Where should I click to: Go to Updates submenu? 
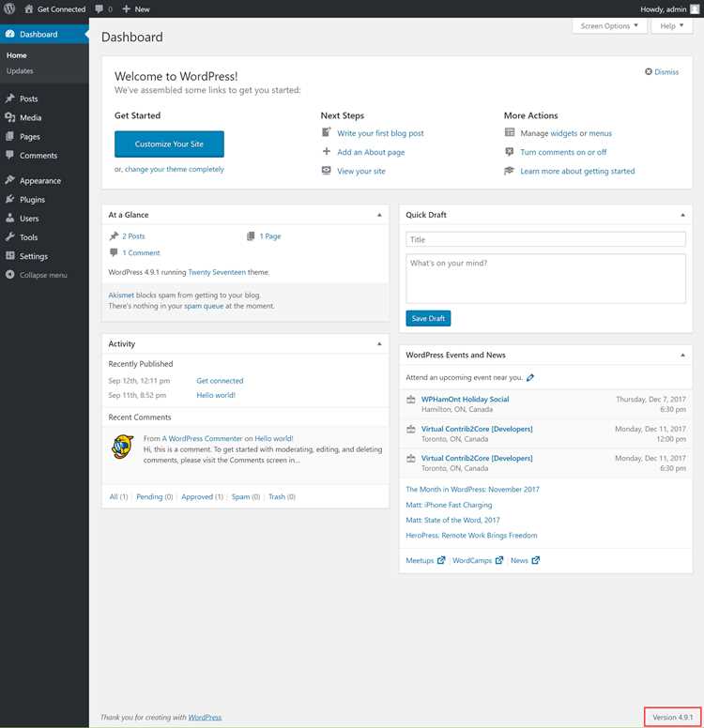point(20,71)
